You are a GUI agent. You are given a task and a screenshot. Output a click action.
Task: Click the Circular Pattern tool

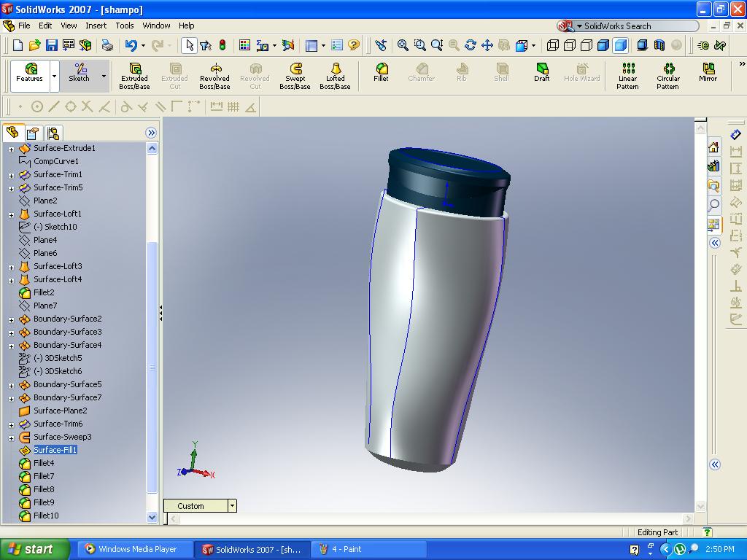(668, 76)
